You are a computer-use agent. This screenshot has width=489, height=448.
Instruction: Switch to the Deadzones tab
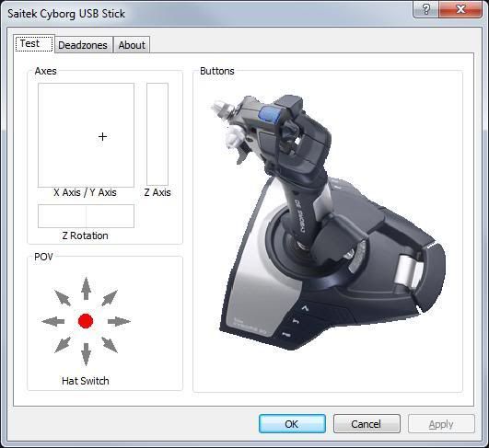pyautogui.click(x=83, y=45)
